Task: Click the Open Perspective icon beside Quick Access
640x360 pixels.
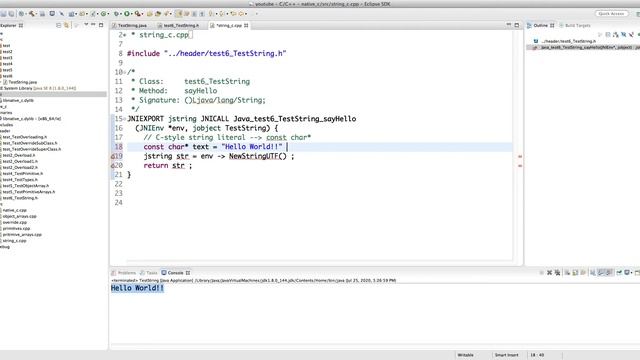Action: click(638, 13)
